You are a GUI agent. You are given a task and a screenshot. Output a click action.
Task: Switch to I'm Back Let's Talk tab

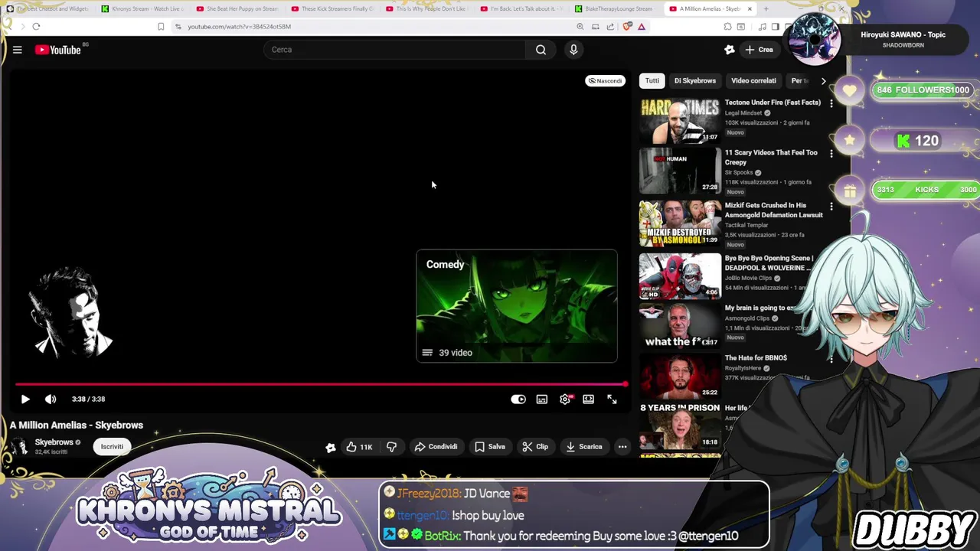coord(521,9)
